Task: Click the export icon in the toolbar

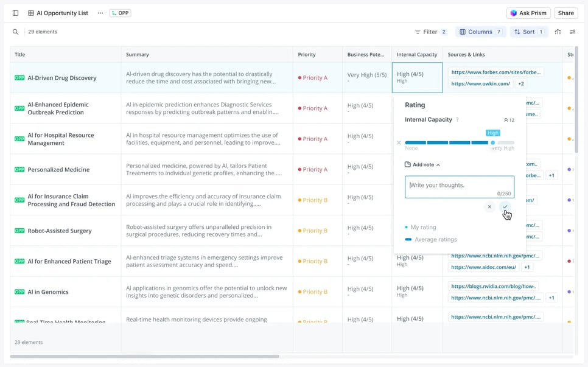Action: 558,31
